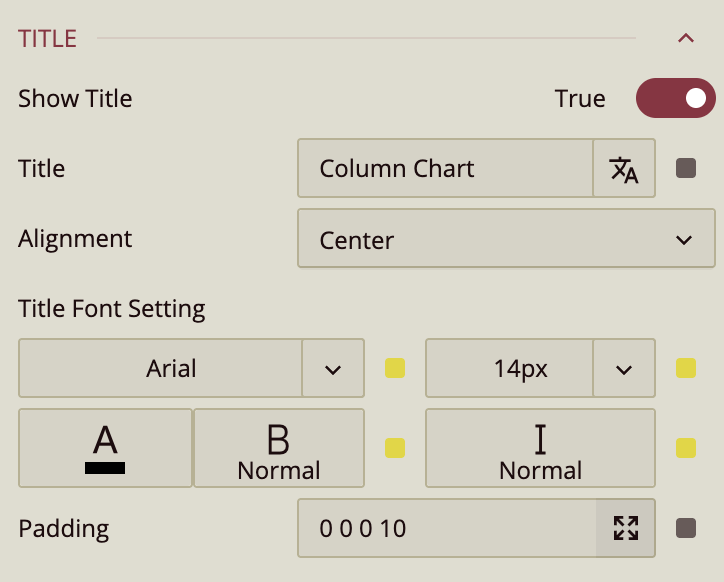Open the Alignment dropdown

click(506, 240)
